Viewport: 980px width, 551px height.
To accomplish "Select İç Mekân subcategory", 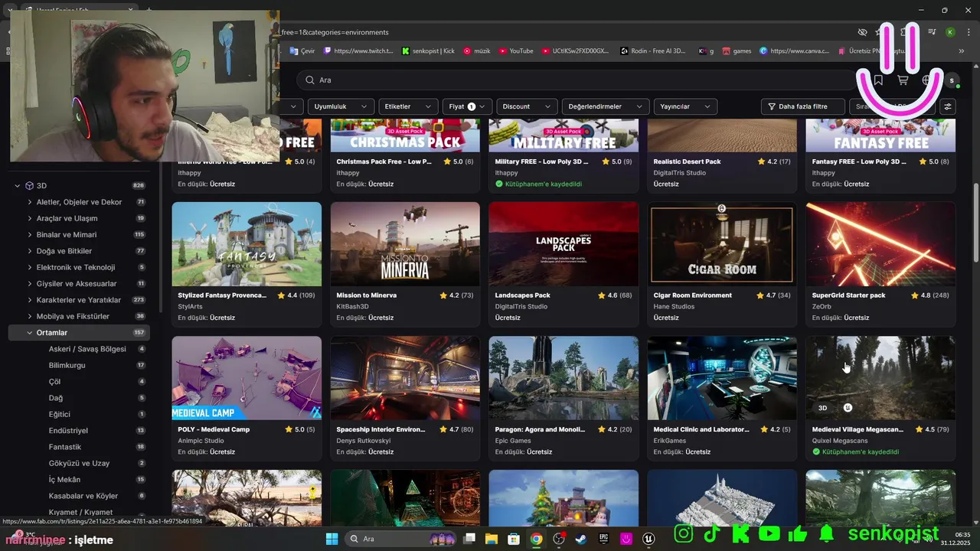I will point(64,480).
